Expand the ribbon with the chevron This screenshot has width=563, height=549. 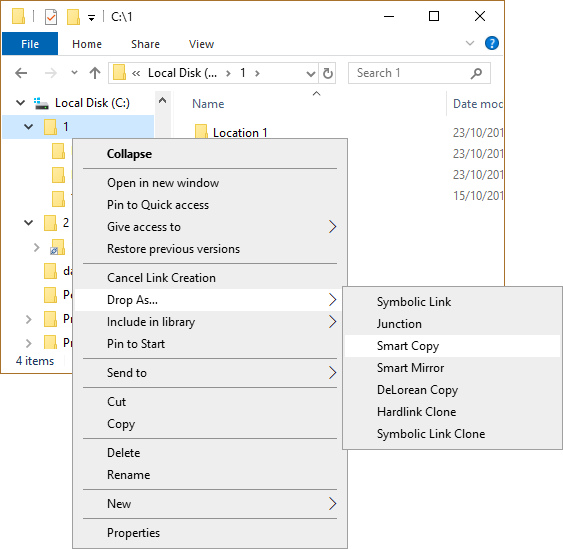[x=470, y=43]
